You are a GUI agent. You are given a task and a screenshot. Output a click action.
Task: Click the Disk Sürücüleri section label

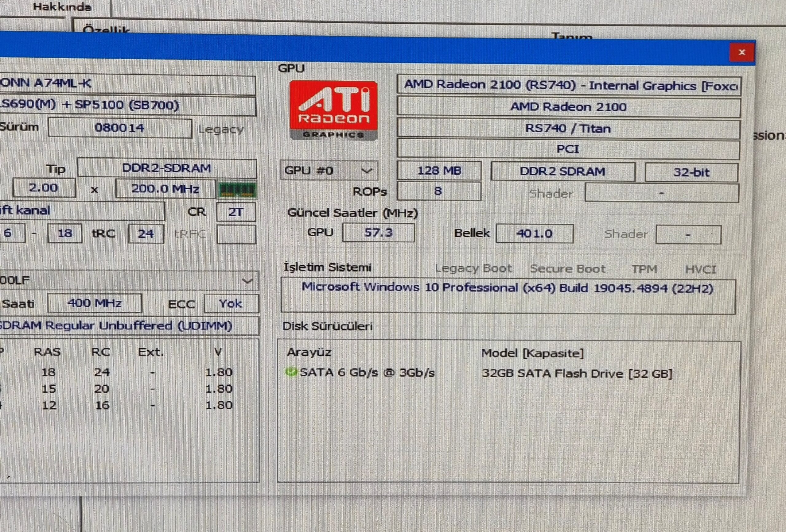[327, 326]
